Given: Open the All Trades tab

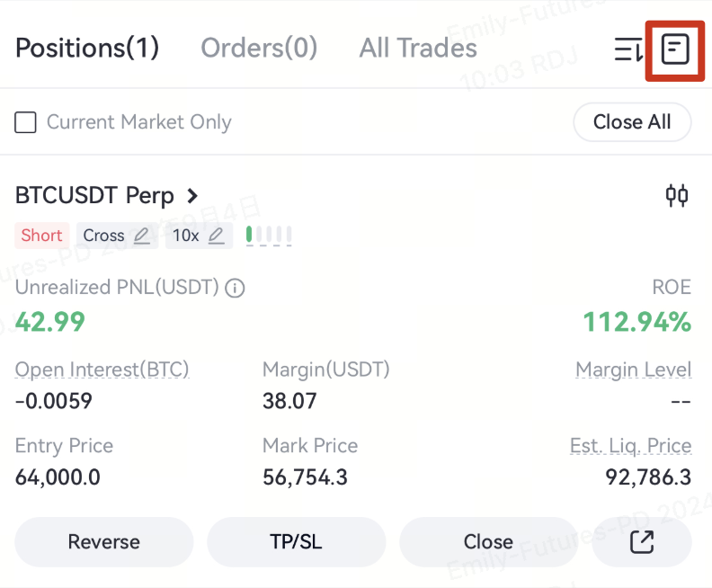Looking at the screenshot, I should pos(418,48).
